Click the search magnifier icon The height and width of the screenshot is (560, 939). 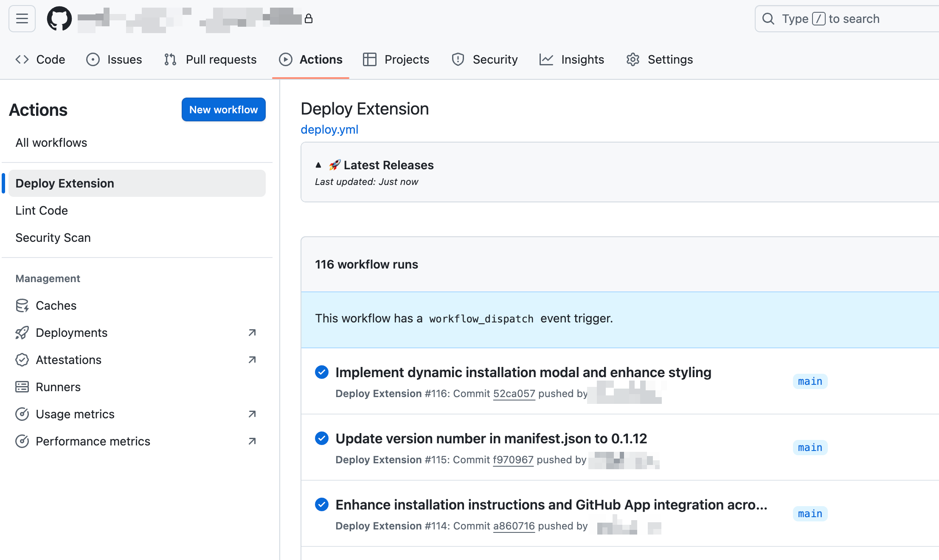768,19
